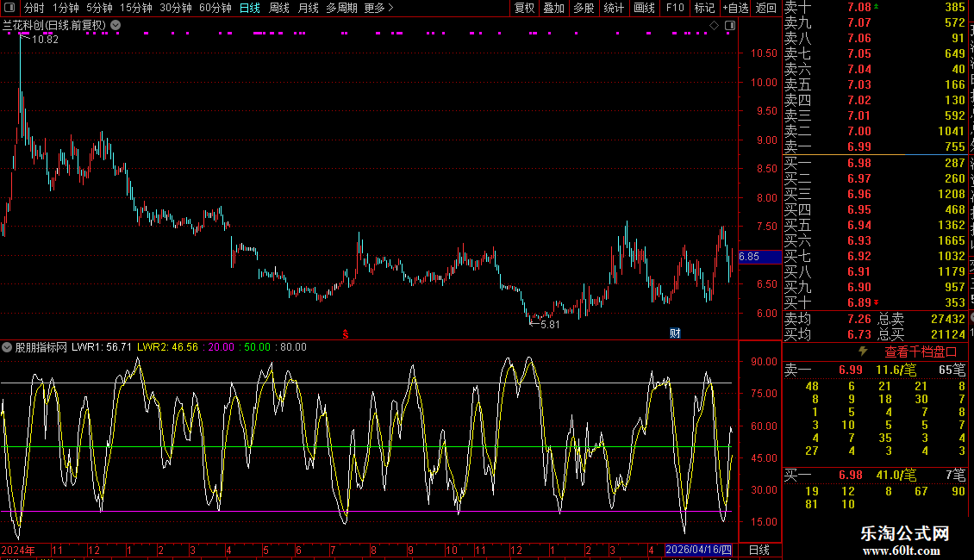Click the 买均 6.73 average value

click(859, 334)
